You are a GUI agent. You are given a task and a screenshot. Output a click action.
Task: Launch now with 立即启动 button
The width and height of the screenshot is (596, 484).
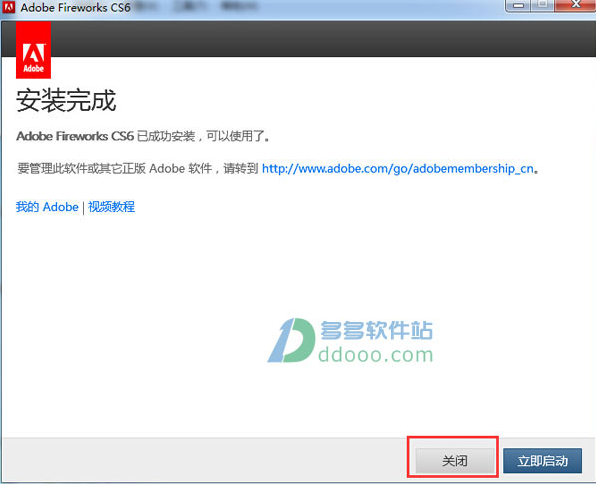click(542, 461)
